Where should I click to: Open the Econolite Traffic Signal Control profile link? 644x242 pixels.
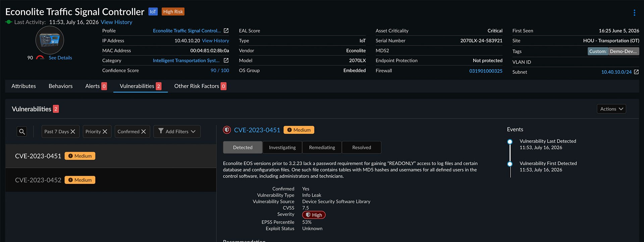(187, 31)
